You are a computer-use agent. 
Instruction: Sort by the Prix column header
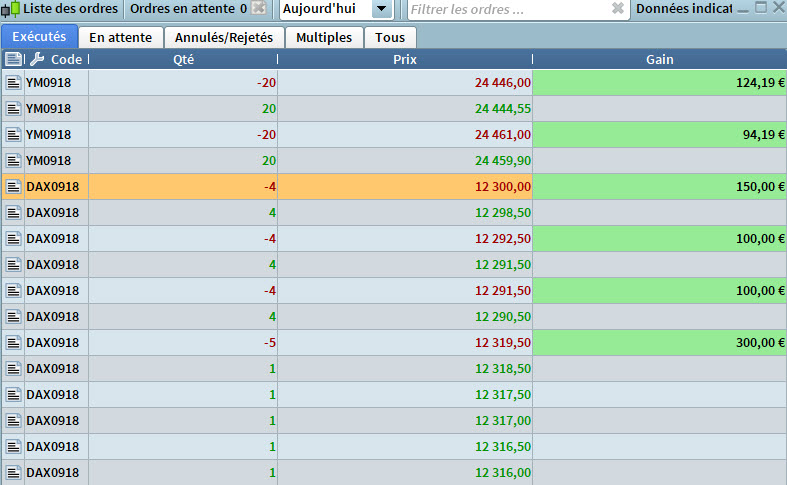tap(405, 59)
